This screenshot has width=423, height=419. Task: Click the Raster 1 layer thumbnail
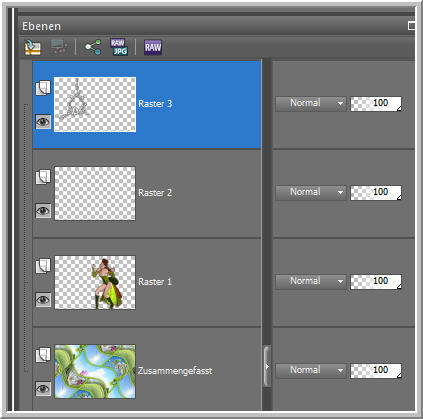tap(95, 282)
